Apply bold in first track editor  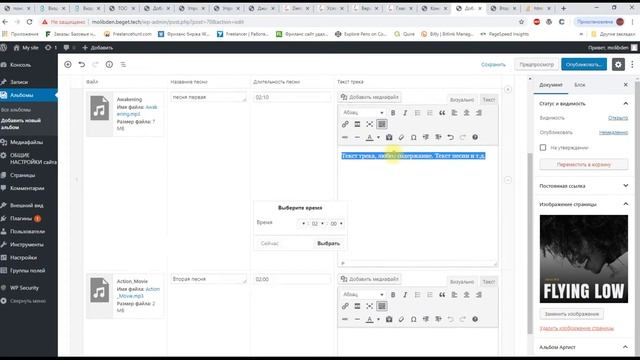393,113
